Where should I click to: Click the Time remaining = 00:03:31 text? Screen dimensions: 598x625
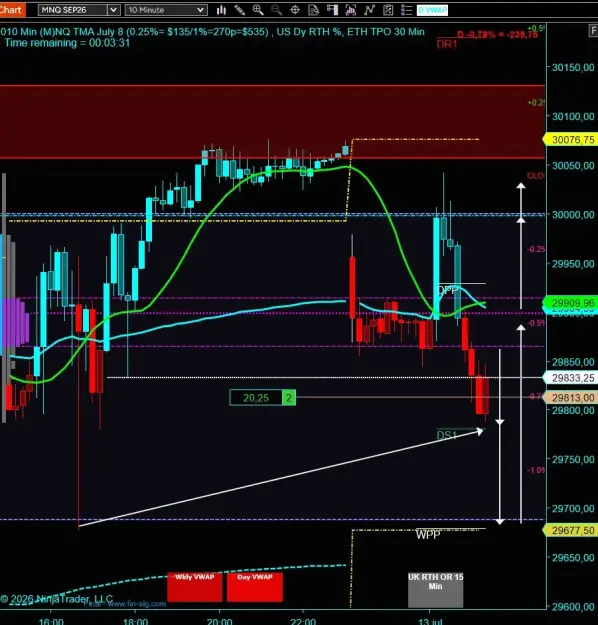[67, 43]
